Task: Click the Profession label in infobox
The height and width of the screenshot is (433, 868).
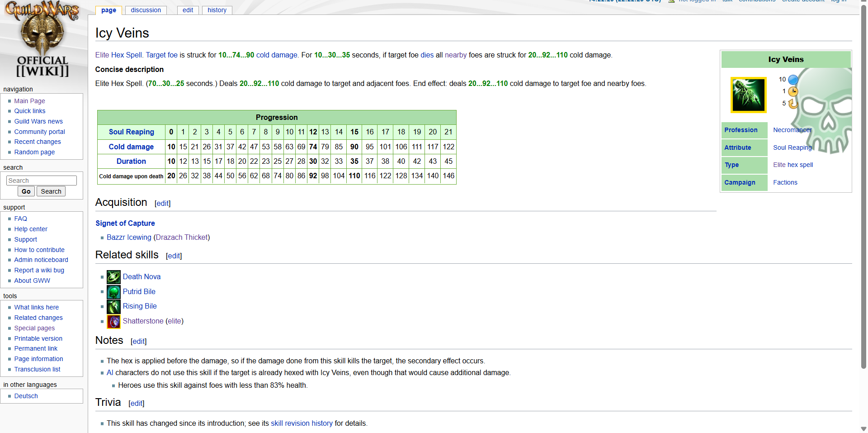Action: point(741,130)
